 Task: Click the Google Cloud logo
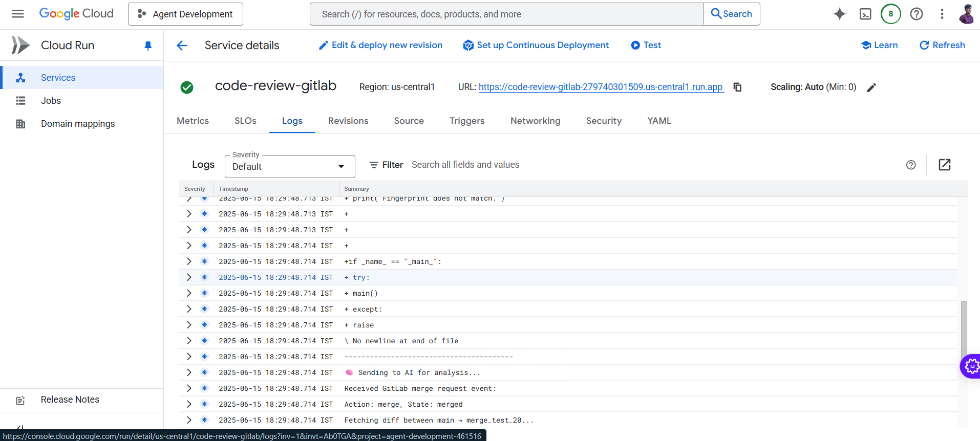[76, 14]
